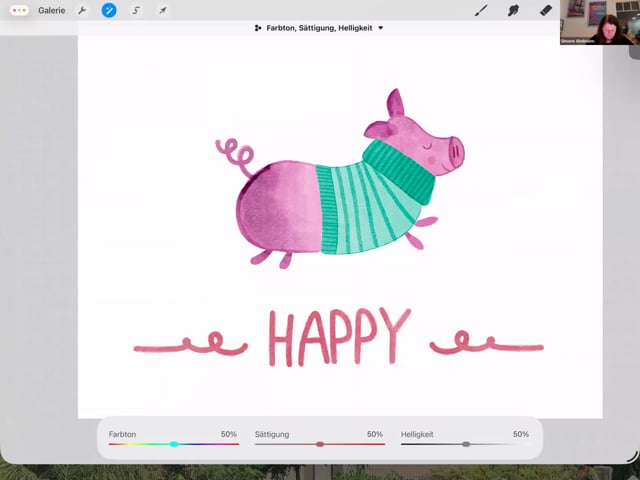This screenshot has height=480, width=640.
Task: Tap the HAPPY lettering on canvas
Action: pos(339,337)
